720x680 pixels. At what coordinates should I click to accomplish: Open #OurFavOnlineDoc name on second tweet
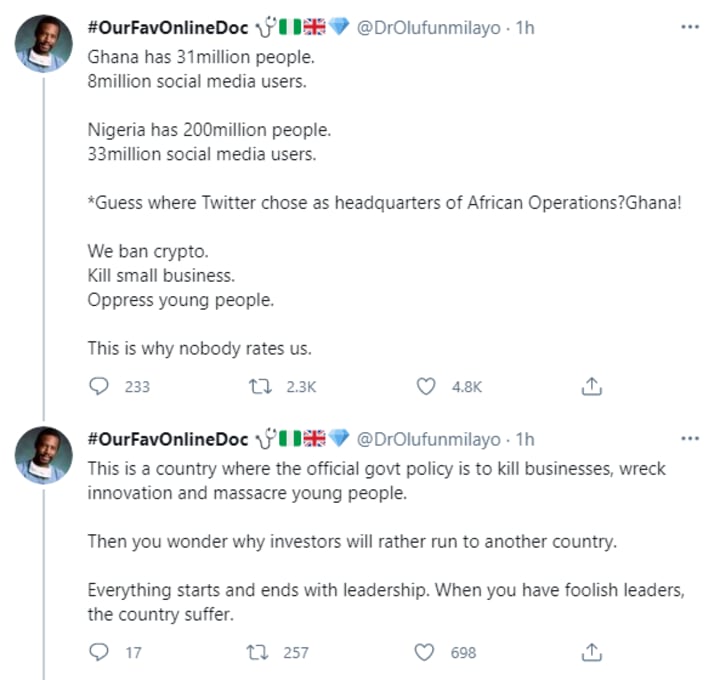pyautogui.click(x=168, y=439)
